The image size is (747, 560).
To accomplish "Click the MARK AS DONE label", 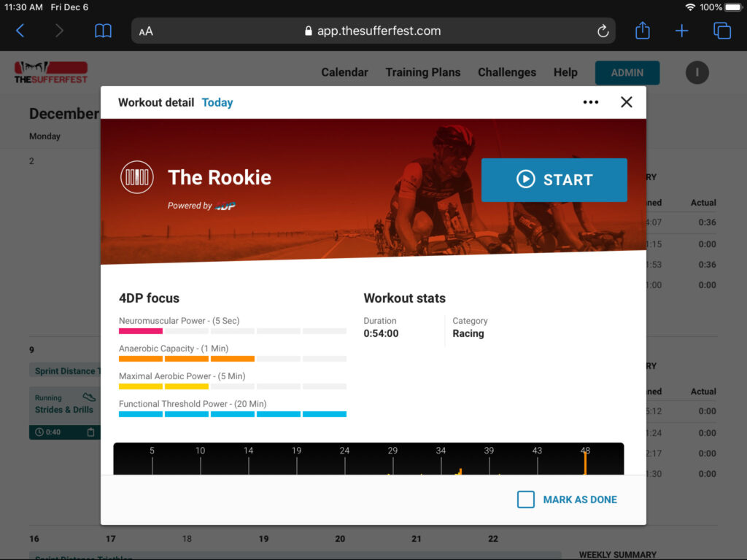I will click(x=580, y=499).
